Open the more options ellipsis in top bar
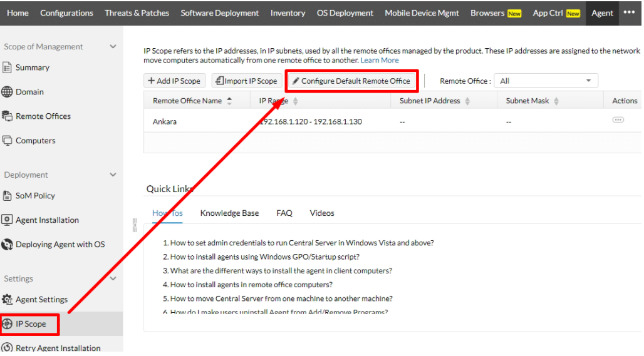Image resolution: width=644 pixels, height=356 pixels. click(629, 13)
